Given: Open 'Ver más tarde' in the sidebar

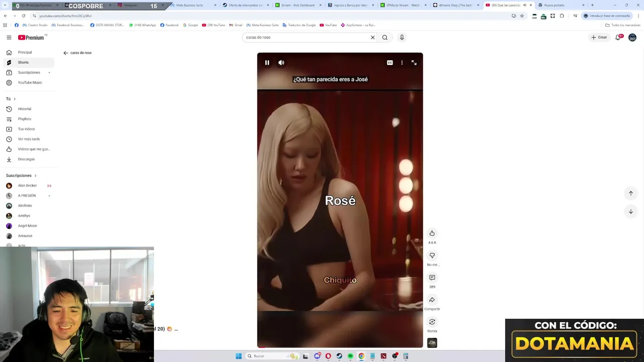Looking at the screenshot, I should click(28, 139).
